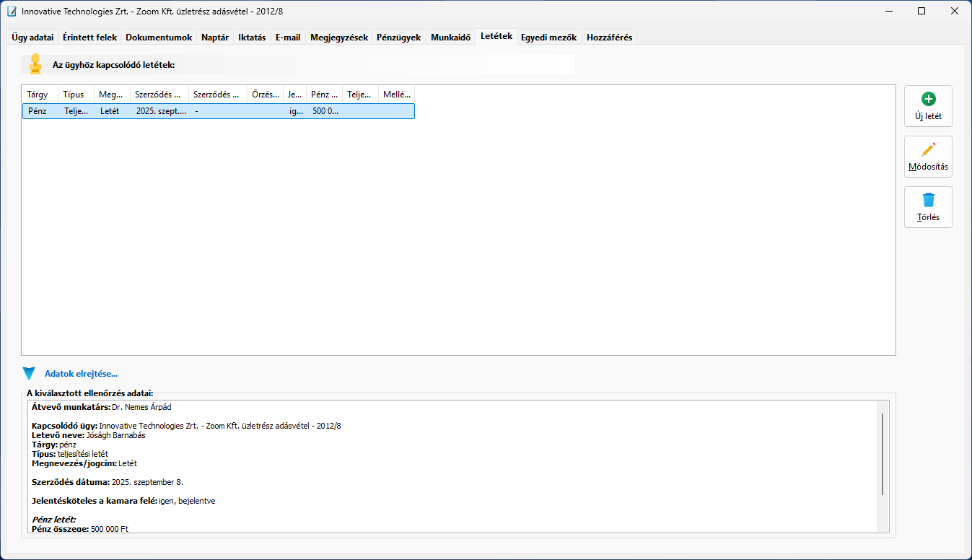This screenshot has height=560, width=972.
Task: Click the pencil Módosítás icon
Action: [928, 150]
